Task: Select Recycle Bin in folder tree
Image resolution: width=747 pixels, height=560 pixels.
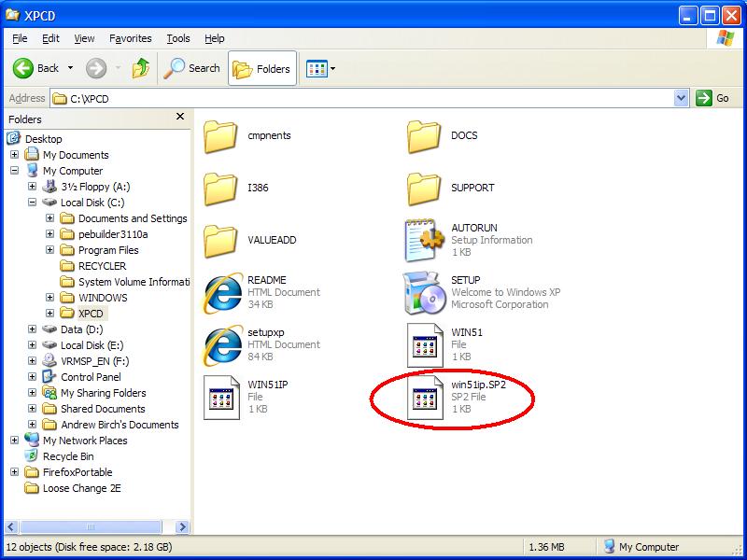Action: (x=68, y=456)
